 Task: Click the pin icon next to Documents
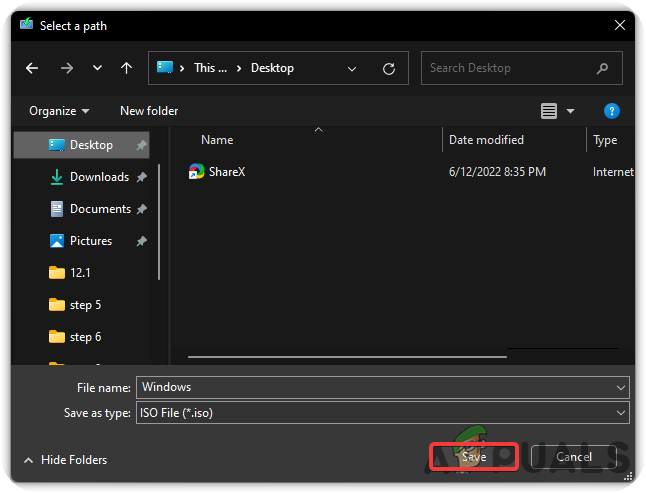(141, 209)
